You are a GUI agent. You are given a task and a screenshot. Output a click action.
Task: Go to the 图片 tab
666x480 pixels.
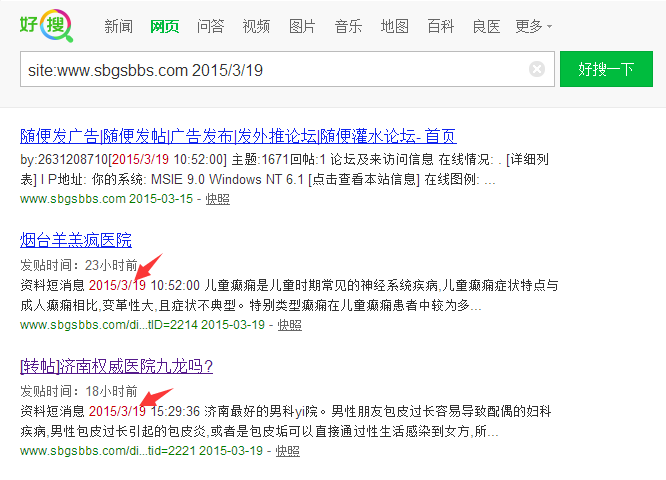pyautogui.click(x=302, y=26)
